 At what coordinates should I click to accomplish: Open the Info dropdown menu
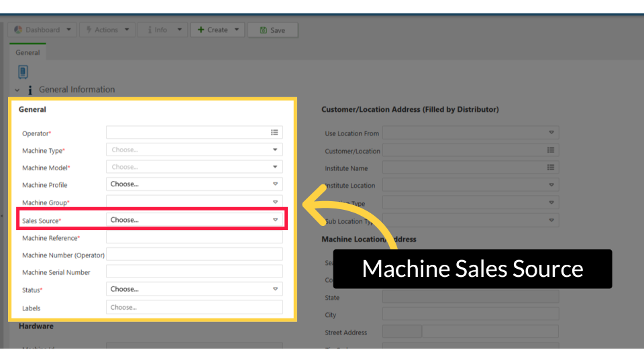point(162,30)
